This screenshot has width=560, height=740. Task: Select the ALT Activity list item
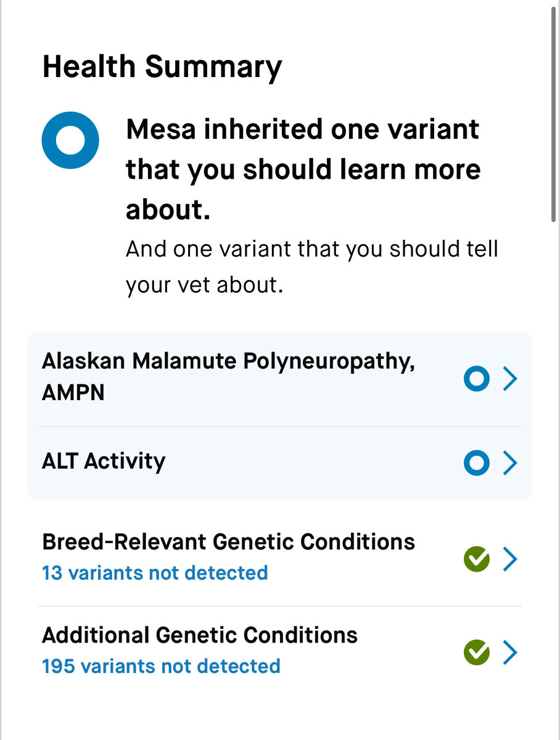tap(280, 463)
